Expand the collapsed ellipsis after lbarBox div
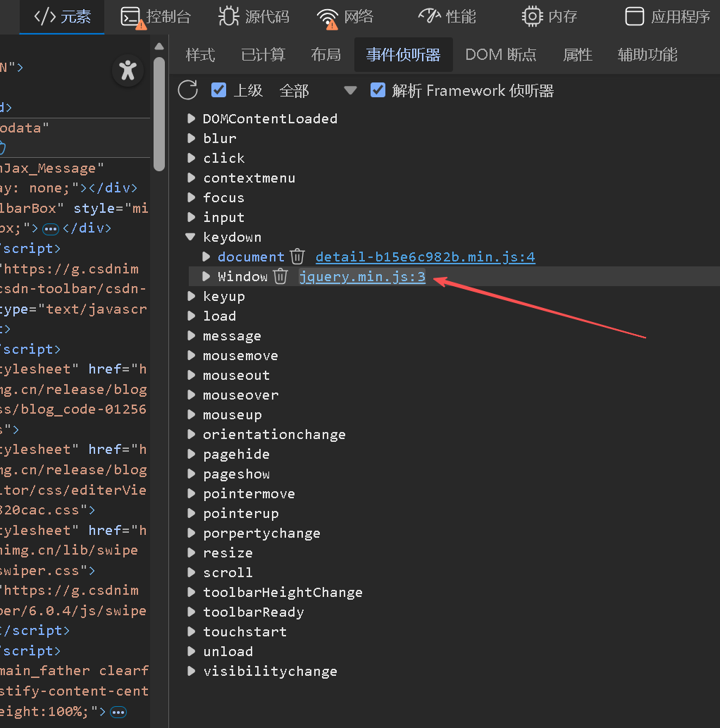This screenshot has height=728, width=720. pyautogui.click(x=51, y=229)
